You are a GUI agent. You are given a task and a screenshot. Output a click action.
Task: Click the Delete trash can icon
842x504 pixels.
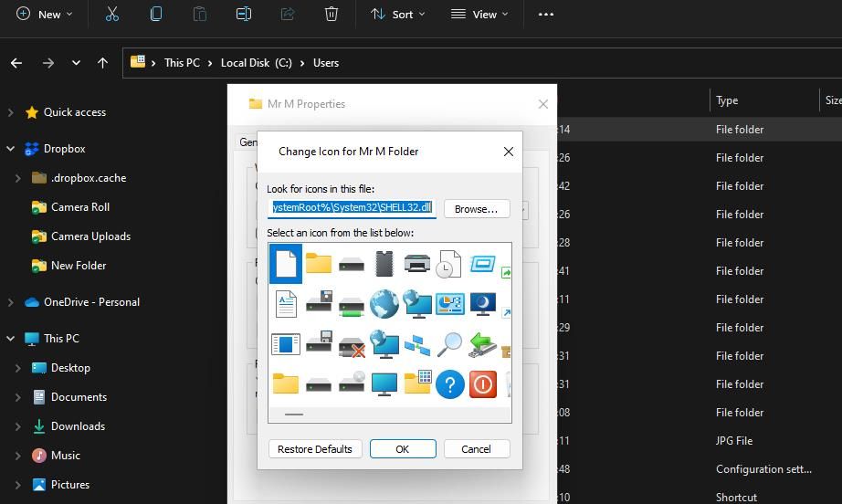coord(332,14)
